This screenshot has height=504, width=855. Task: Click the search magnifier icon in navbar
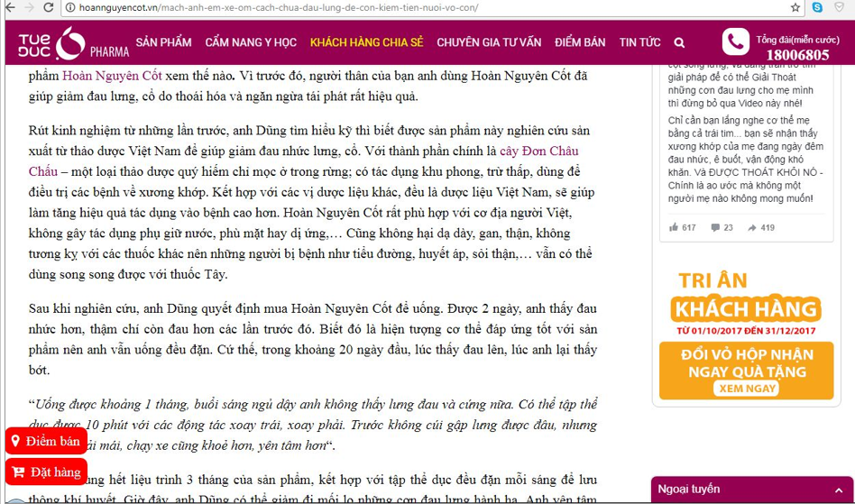[678, 42]
